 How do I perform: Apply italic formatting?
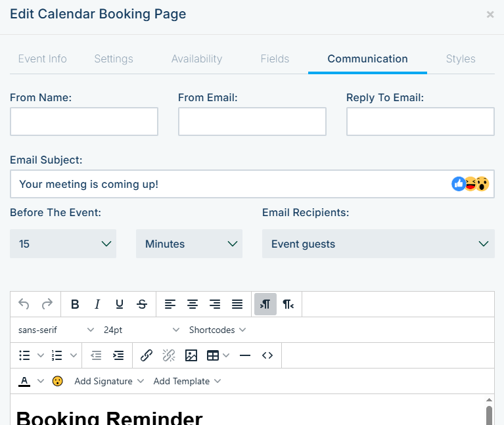(97, 304)
